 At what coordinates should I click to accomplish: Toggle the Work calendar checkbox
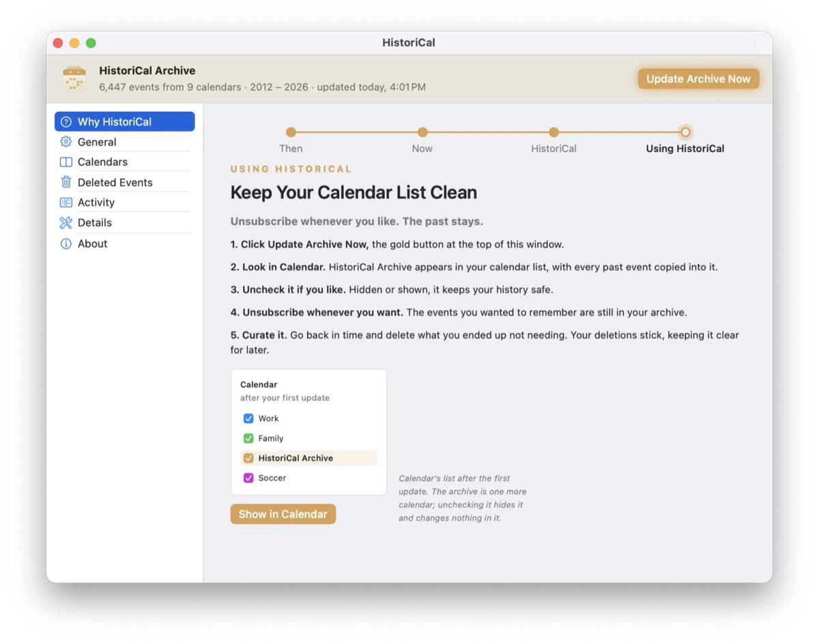coord(248,419)
